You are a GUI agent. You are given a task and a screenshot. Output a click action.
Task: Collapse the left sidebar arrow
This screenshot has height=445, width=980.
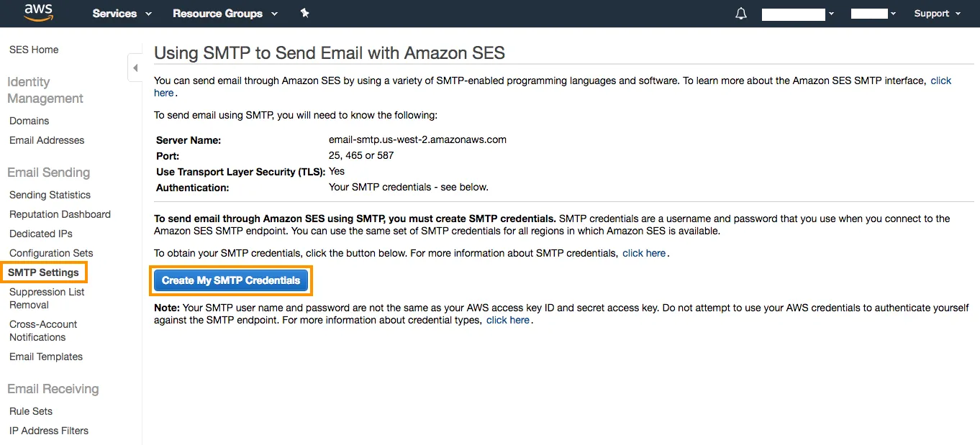[x=135, y=68]
